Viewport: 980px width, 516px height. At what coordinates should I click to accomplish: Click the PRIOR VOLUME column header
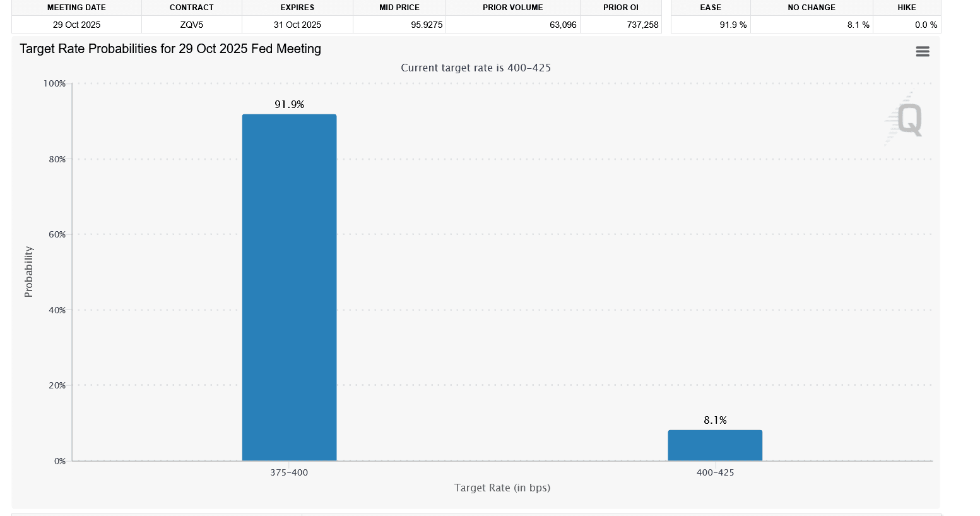click(x=512, y=7)
